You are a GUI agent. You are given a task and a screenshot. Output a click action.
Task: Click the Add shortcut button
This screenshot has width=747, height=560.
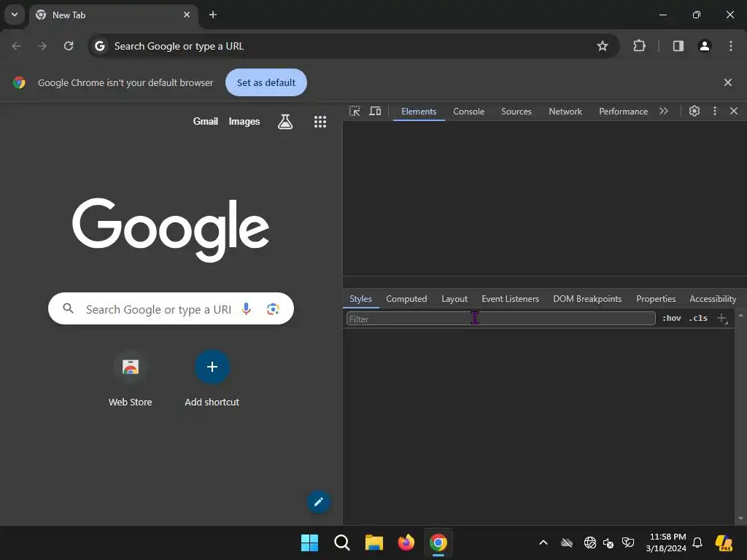212,378
